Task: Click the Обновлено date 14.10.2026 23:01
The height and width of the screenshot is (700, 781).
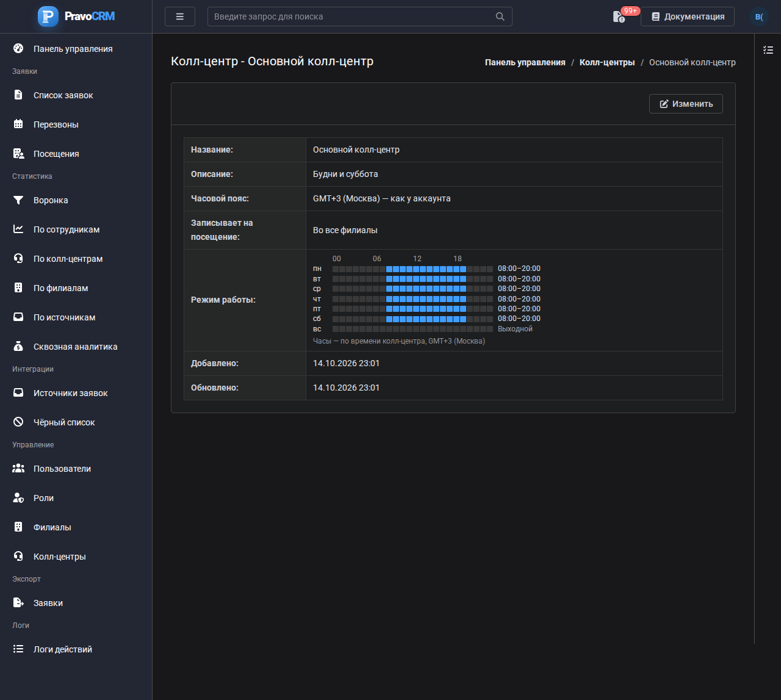Action: point(347,388)
